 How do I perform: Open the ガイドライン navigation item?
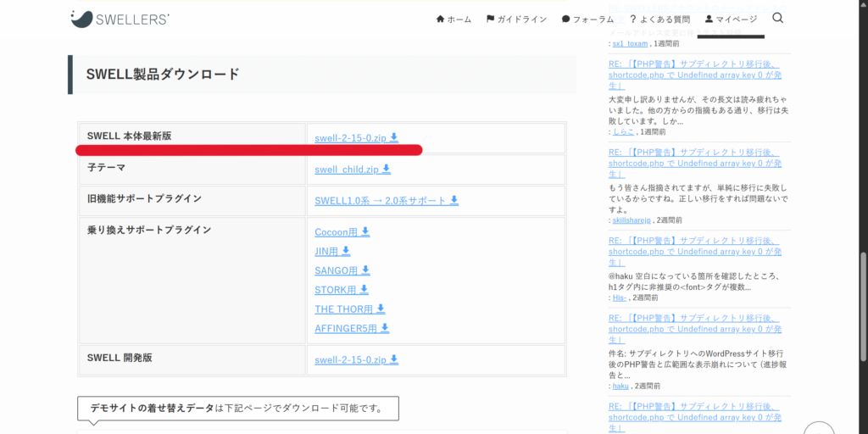click(516, 19)
